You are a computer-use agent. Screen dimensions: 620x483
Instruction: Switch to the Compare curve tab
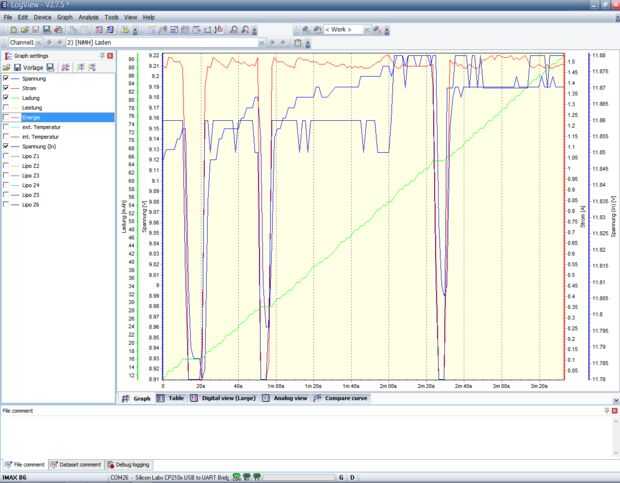pyautogui.click(x=341, y=398)
